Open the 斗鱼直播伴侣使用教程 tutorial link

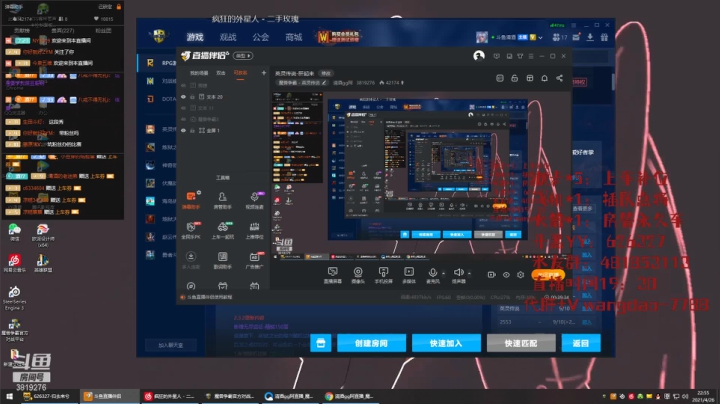(207, 297)
